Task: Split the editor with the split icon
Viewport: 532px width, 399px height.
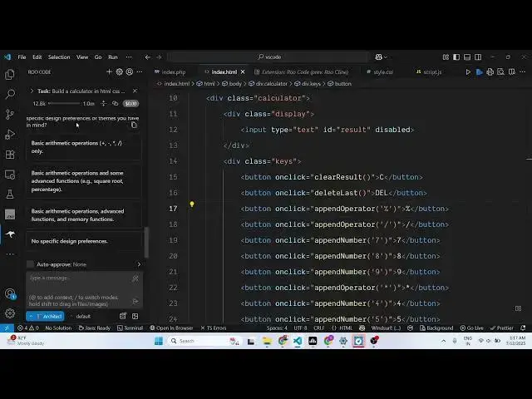Action: pos(512,72)
